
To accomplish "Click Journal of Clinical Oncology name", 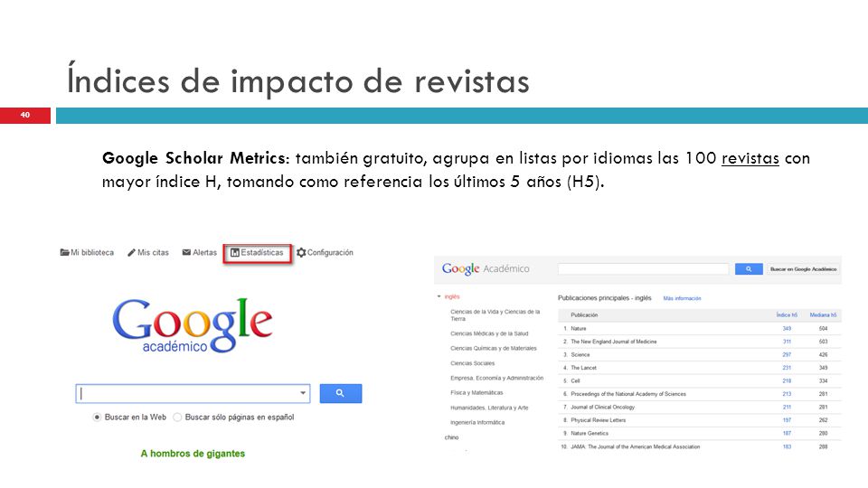I will pyautogui.click(x=603, y=408).
